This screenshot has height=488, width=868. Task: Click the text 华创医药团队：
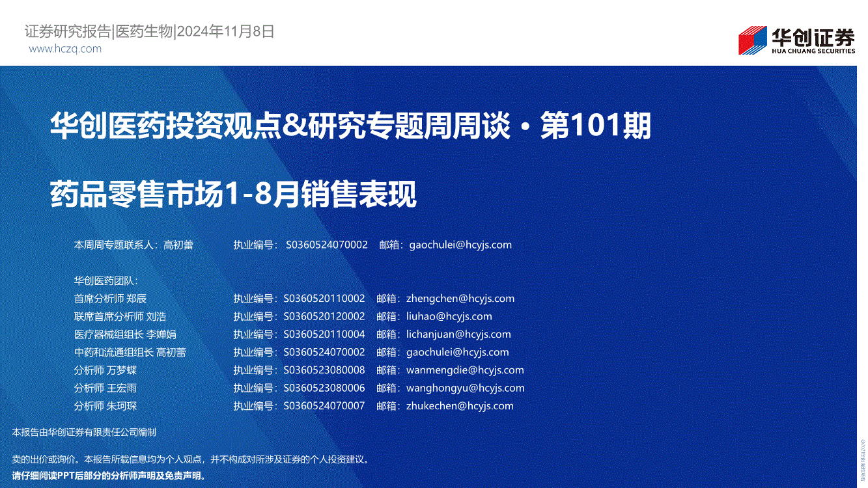point(105,281)
